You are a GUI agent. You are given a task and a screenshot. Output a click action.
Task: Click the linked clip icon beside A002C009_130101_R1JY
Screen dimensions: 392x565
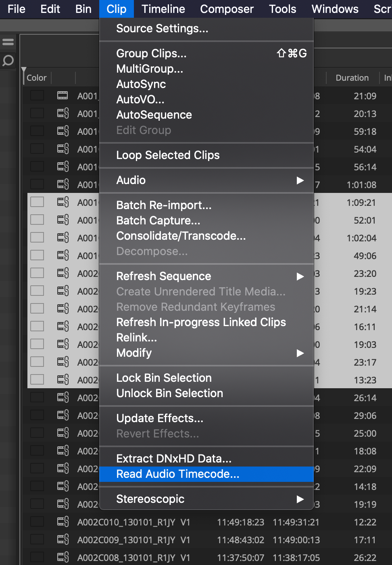[63, 540]
